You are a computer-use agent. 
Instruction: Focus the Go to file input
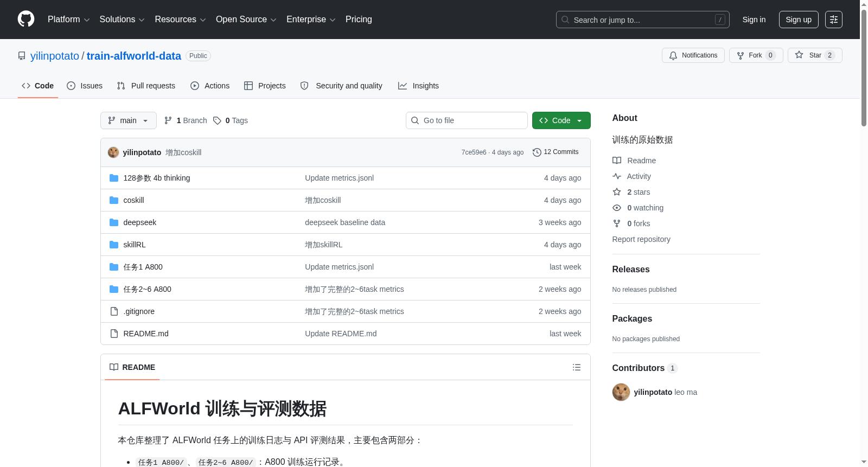467,120
